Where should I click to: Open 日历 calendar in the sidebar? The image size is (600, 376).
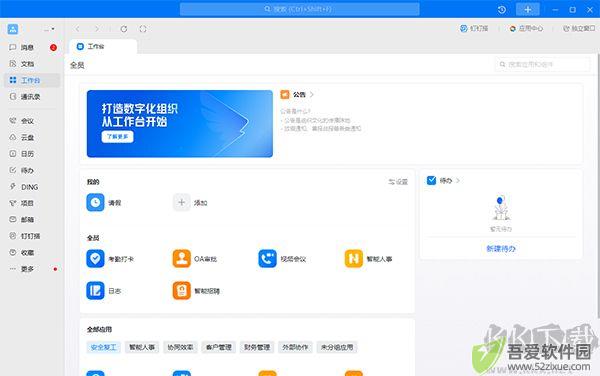(x=27, y=154)
